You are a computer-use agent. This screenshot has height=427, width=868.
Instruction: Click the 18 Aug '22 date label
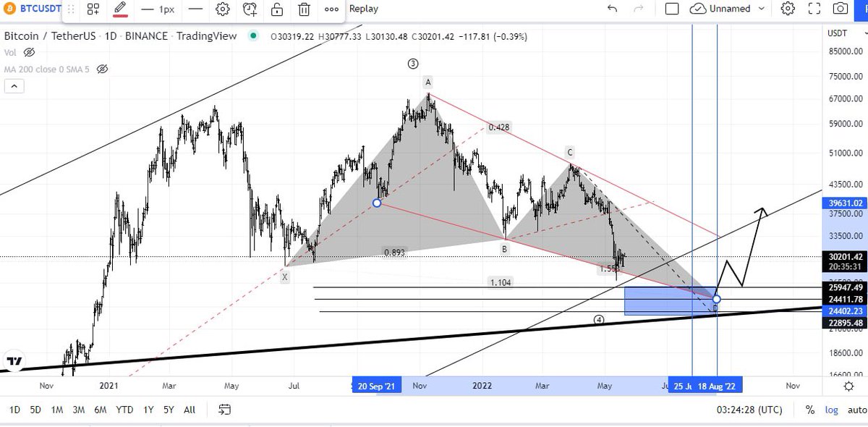(717, 386)
